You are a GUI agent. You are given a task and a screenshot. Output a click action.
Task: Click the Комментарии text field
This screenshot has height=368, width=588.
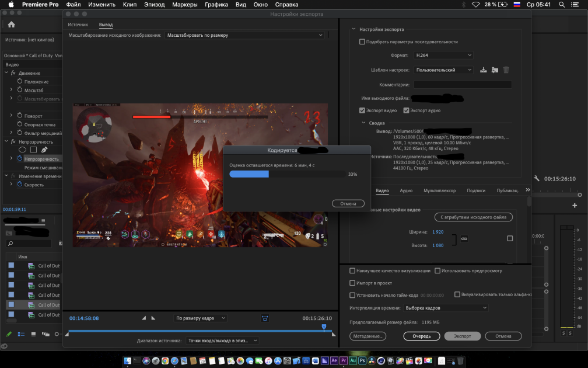click(x=463, y=85)
